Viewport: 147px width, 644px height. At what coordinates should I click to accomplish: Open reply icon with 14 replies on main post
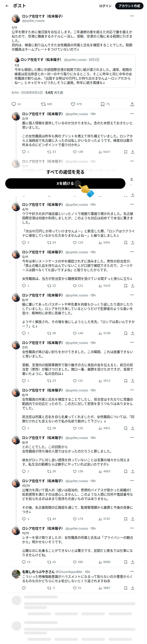coord(16,104)
